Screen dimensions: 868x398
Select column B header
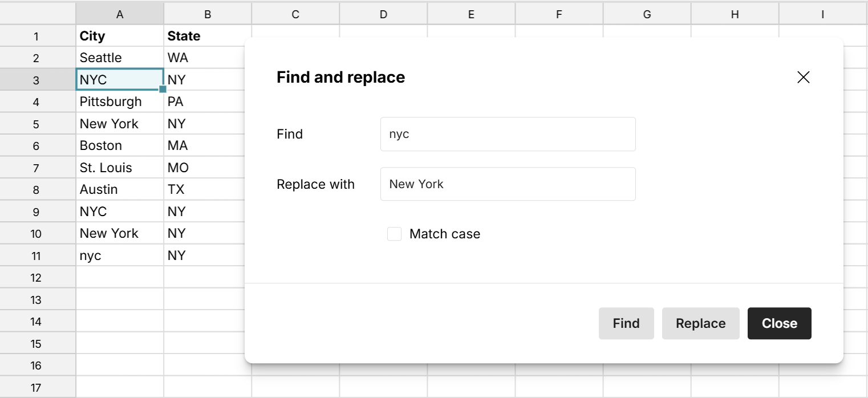(x=207, y=13)
